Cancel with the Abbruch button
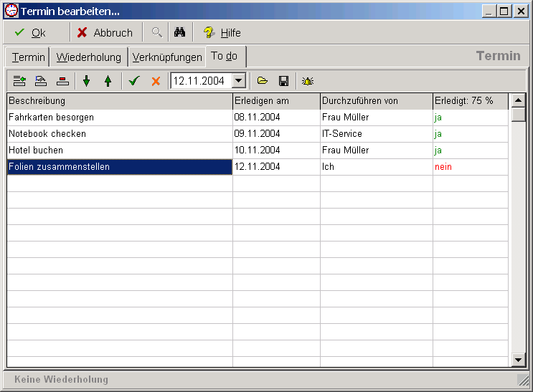The height and width of the screenshot is (392, 533). click(105, 33)
